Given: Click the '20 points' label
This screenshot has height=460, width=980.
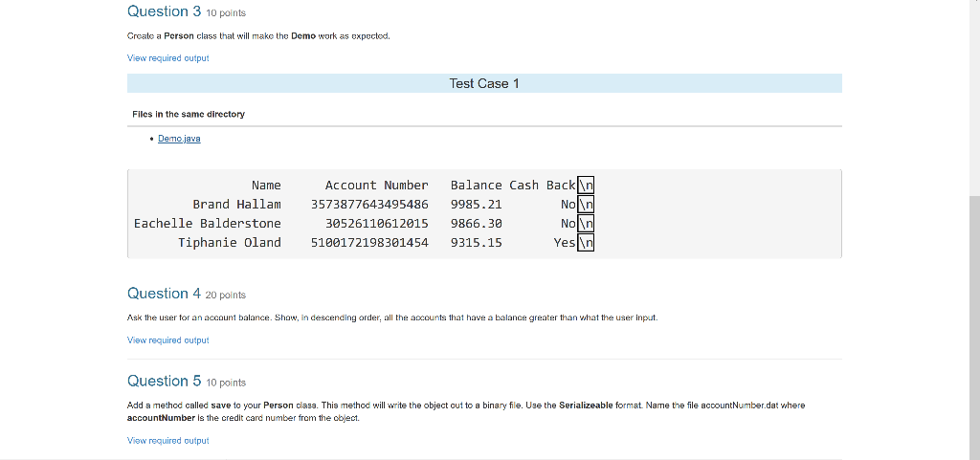Looking at the screenshot, I should 226,296.
